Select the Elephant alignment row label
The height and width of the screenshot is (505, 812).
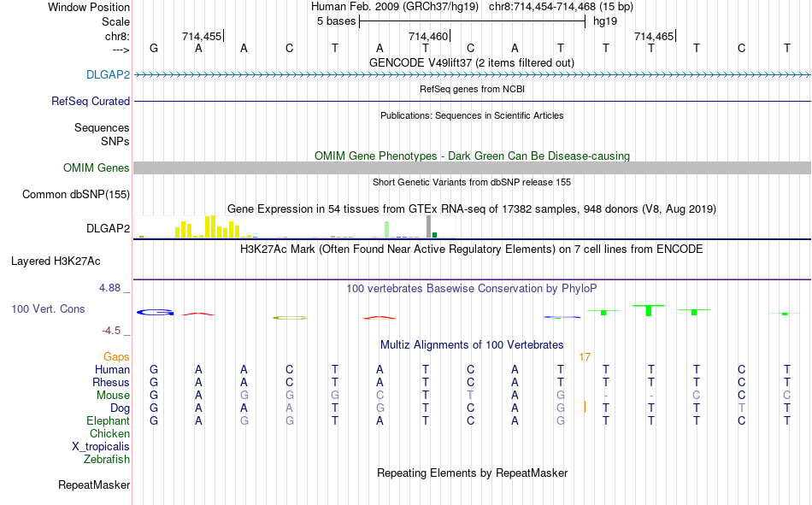click(108, 420)
